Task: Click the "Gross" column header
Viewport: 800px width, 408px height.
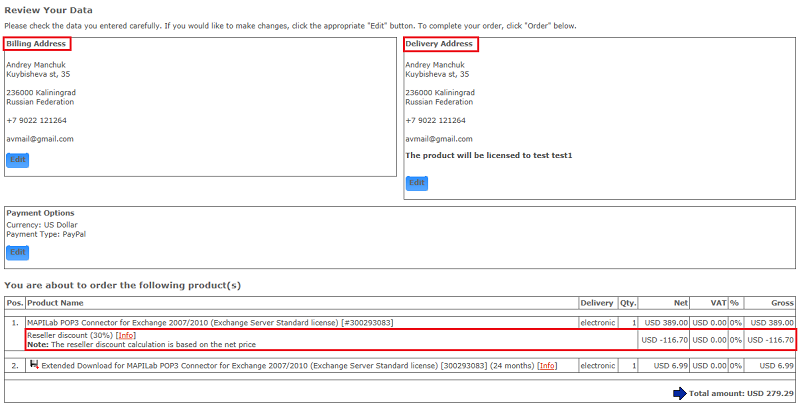Action: 782,303
